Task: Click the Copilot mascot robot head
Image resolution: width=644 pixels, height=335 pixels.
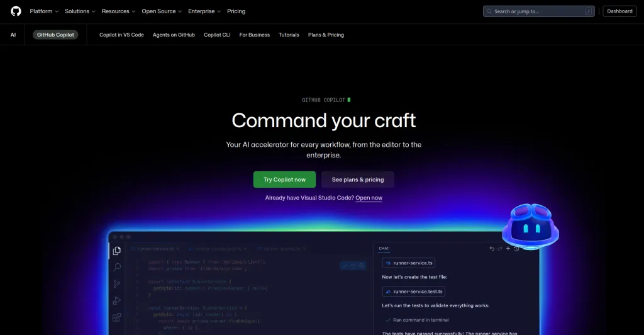Action: (x=531, y=227)
